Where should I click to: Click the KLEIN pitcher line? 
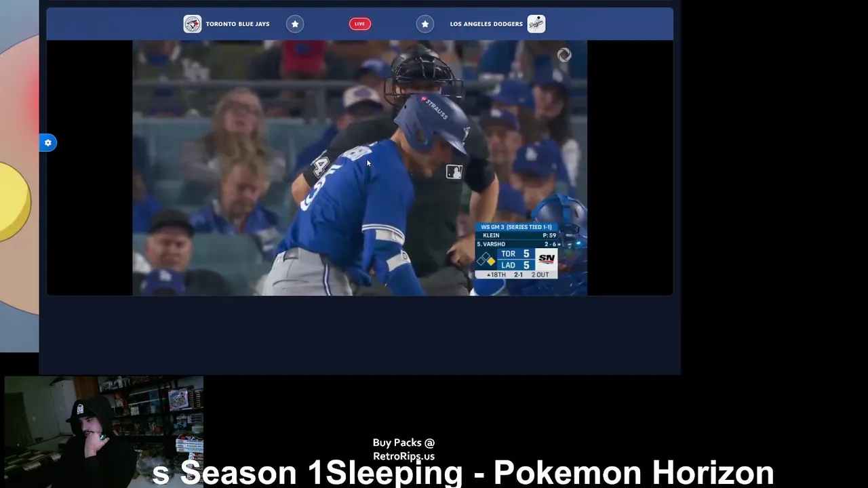[x=516, y=235]
